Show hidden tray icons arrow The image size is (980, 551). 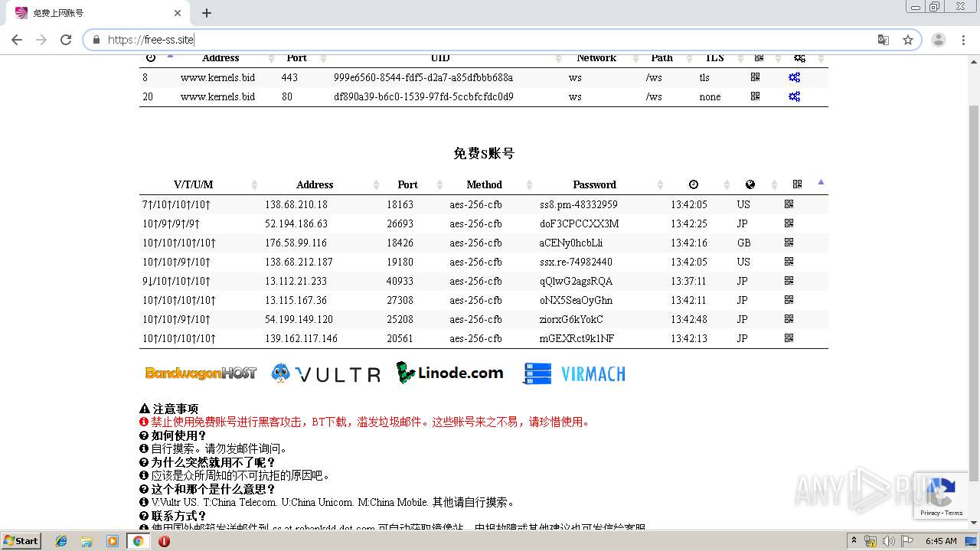coord(855,541)
